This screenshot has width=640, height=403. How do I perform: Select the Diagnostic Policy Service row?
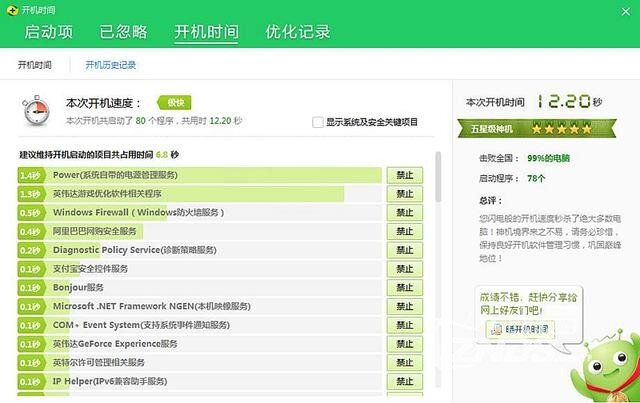click(x=199, y=250)
